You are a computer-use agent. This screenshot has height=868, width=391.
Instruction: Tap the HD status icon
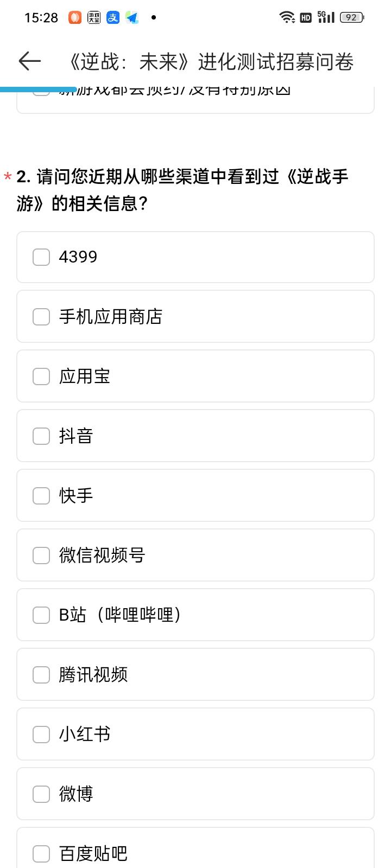(306, 18)
